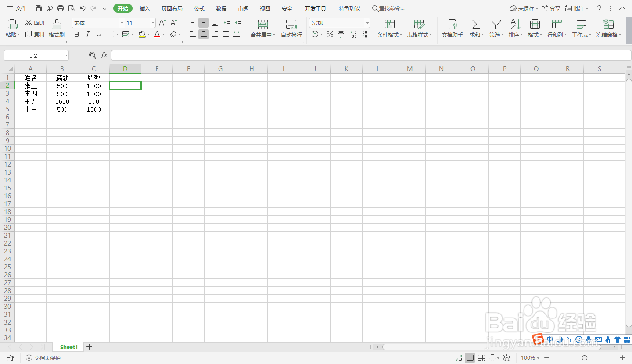Toggle Italic formatting
632x364 pixels.
88,34
